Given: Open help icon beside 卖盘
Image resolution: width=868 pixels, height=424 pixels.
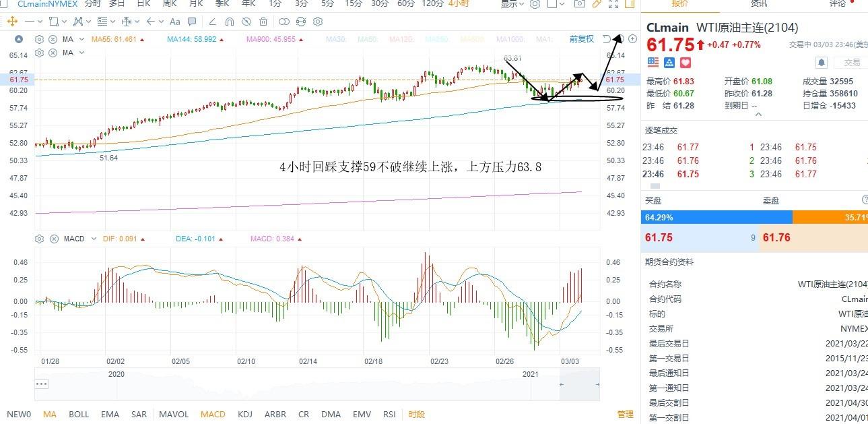Looking at the screenshot, I should pyautogui.click(x=865, y=200).
